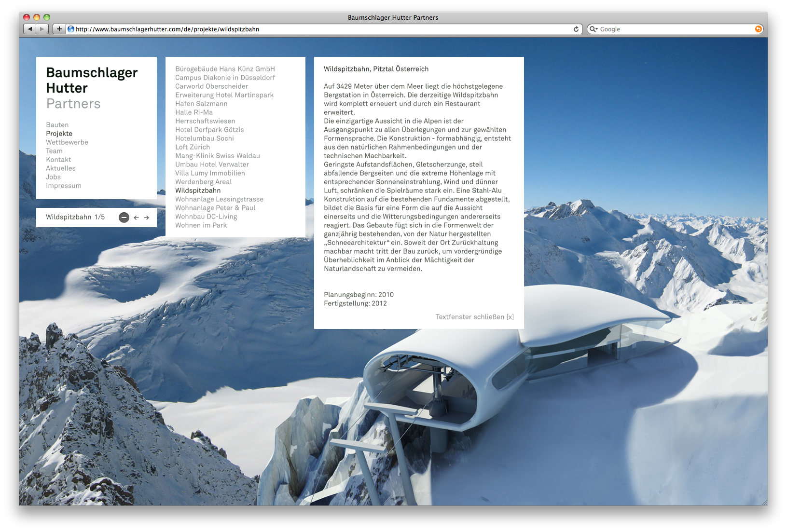Open the Aktuelles menu item
Viewport: 787px width, 532px height.
tap(61, 168)
